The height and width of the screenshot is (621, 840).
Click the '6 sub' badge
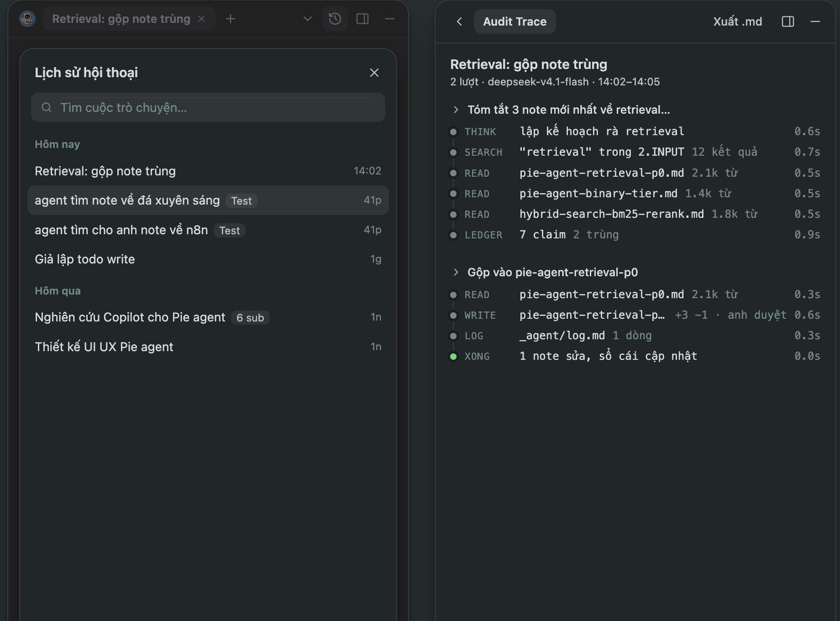tap(250, 317)
